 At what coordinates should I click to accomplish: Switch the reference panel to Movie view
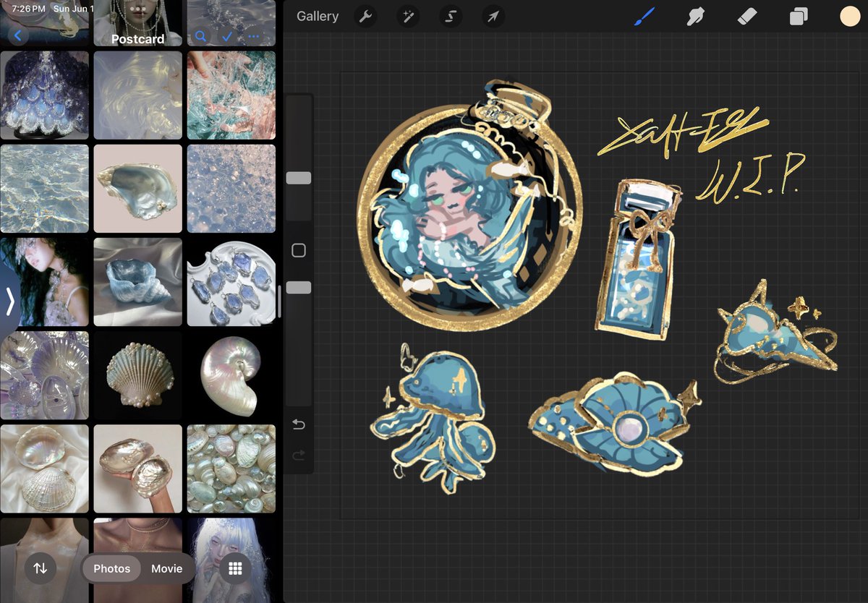(166, 568)
